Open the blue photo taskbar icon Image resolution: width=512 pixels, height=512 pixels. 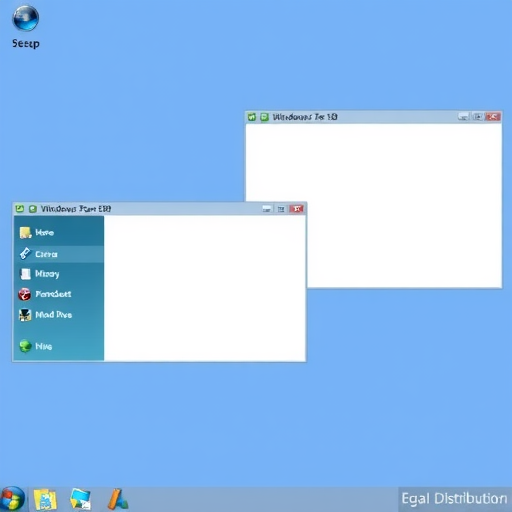click(80, 499)
